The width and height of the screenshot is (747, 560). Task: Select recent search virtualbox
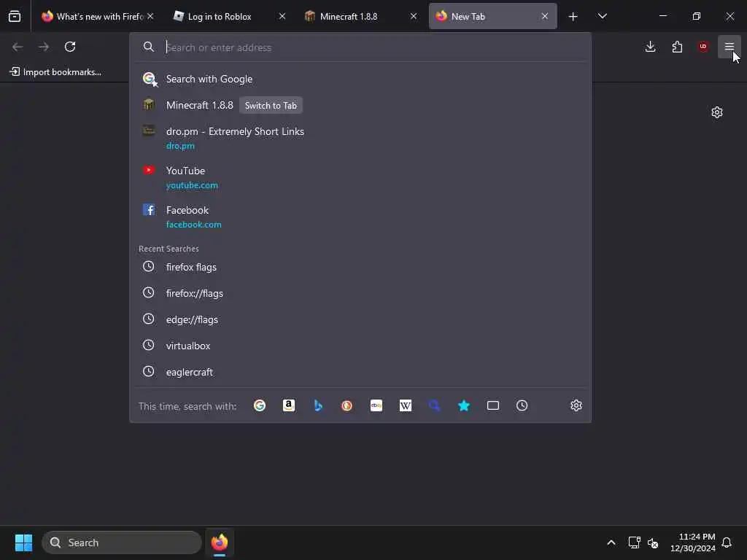(x=360, y=346)
